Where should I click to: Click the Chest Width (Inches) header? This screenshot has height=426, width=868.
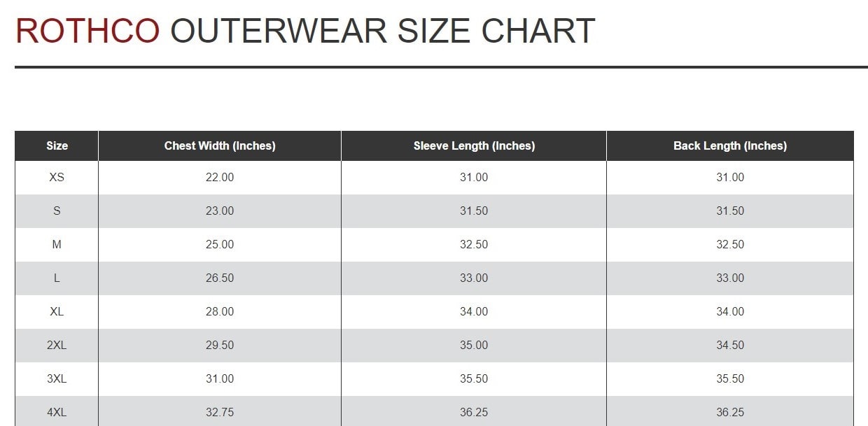coord(220,146)
